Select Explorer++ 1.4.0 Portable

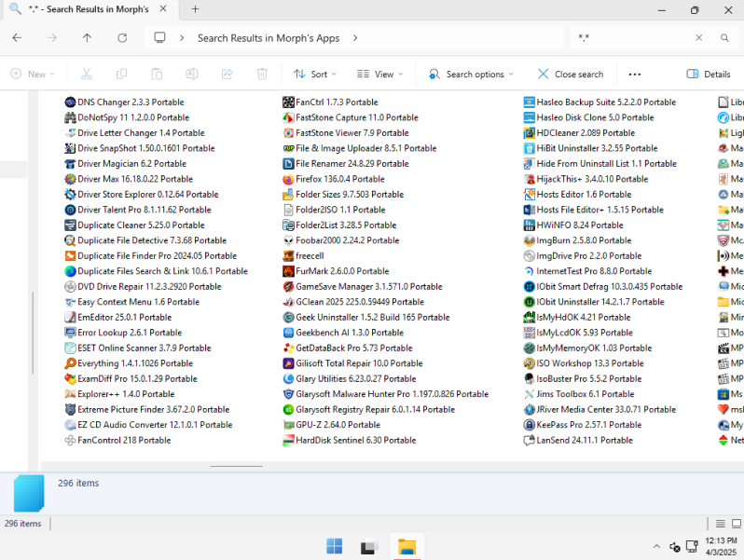click(119, 394)
